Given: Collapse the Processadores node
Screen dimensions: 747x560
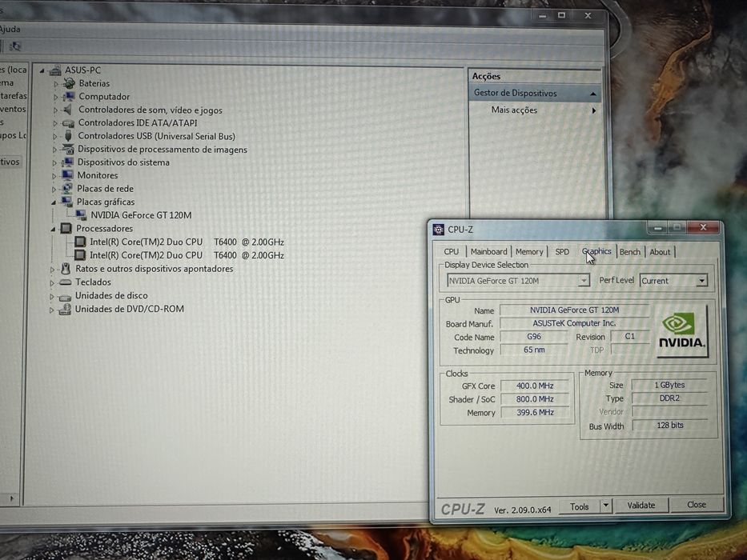Looking at the screenshot, I should click(x=53, y=229).
